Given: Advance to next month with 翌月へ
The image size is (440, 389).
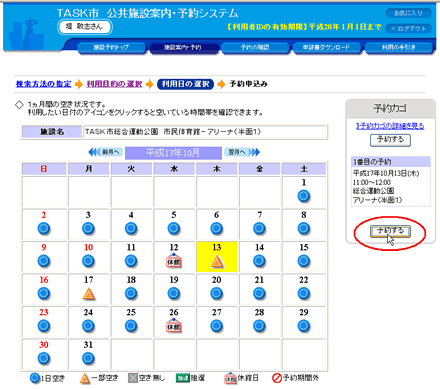Looking at the screenshot, I should pyautogui.click(x=242, y=152).
